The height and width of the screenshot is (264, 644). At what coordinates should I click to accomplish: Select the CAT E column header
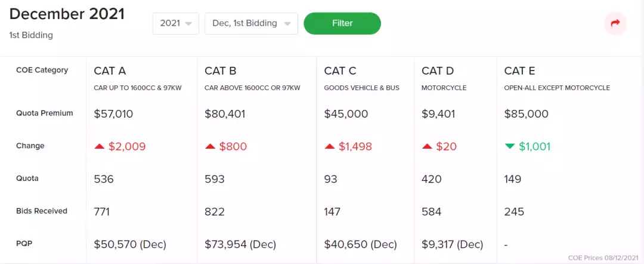tap(520, 71)
